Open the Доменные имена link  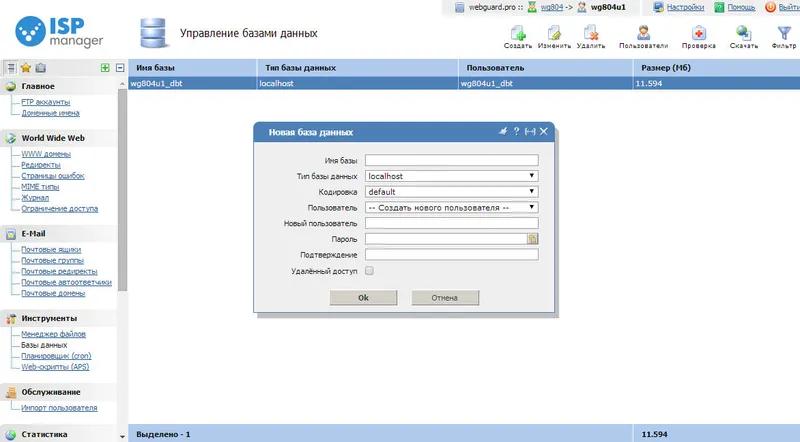(x=50, y=113)
